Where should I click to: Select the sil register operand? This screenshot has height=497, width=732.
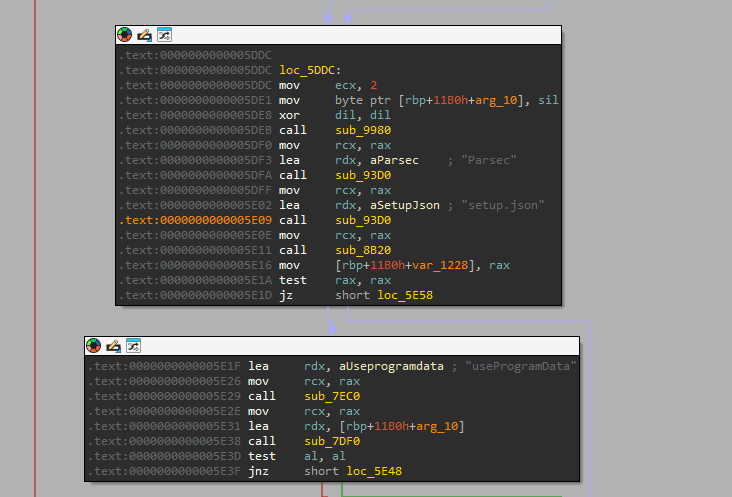coord(548,100)
